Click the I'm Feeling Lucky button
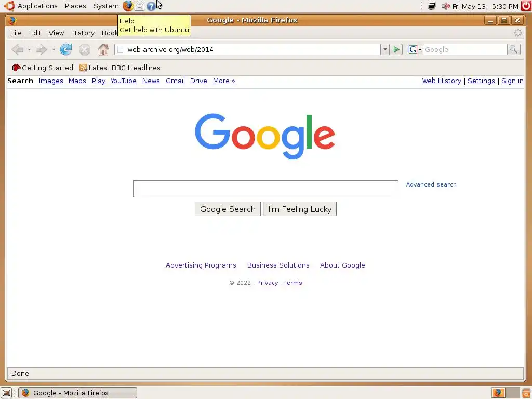 300,209
